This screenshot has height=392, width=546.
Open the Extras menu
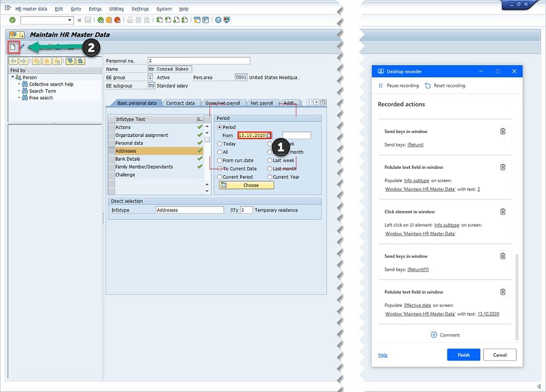click(x=95, y=9)
